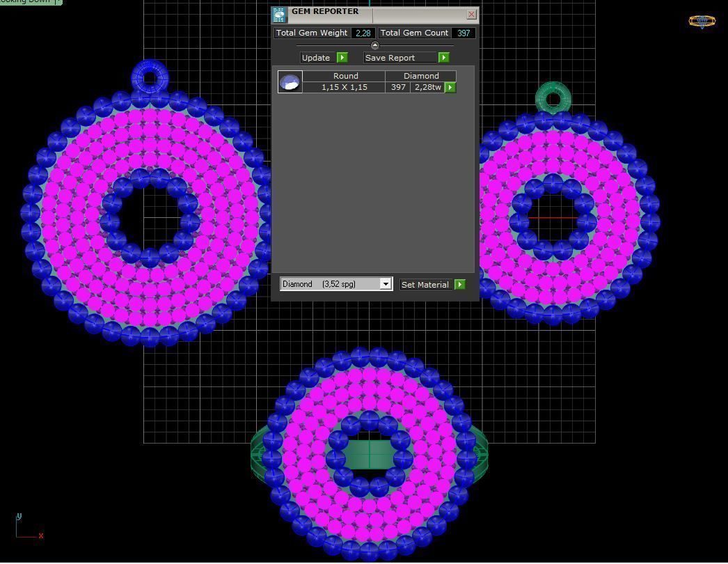Click the Total Gem Count value 397
Image resolution: width=728 pixels, height=564 pixels.
pyautogui.click(x=464, y=33)
